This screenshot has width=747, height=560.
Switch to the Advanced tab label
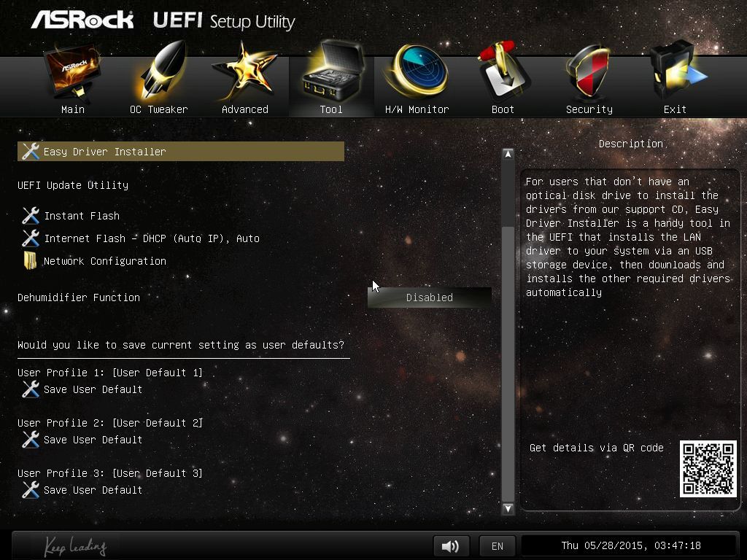coord(245,109)
